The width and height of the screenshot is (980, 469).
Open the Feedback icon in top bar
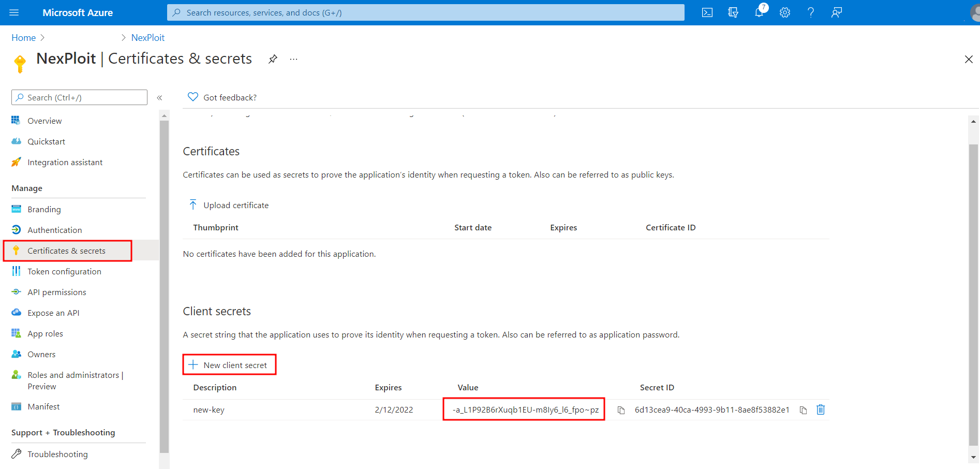tap(837, 12)
